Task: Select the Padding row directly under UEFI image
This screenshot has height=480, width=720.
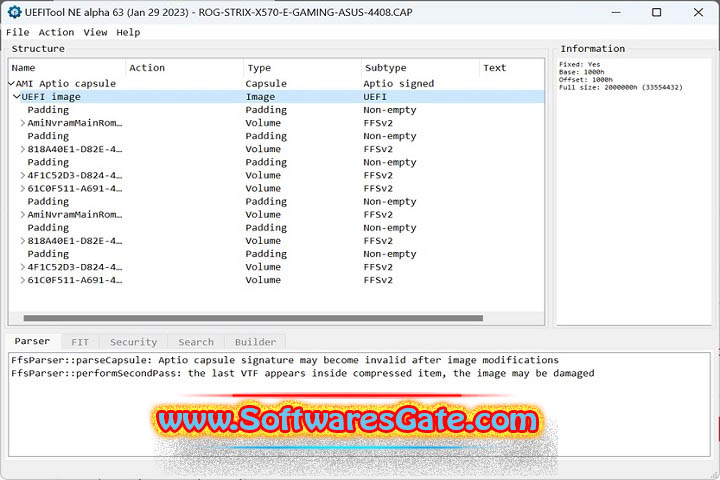Action: pos(276,110)
